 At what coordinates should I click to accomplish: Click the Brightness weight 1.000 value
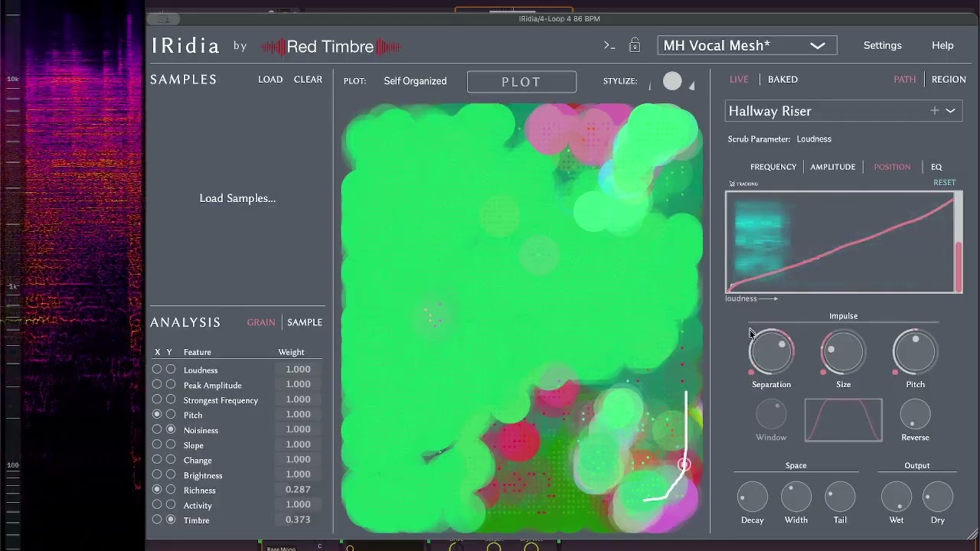[x=298, y=474]
